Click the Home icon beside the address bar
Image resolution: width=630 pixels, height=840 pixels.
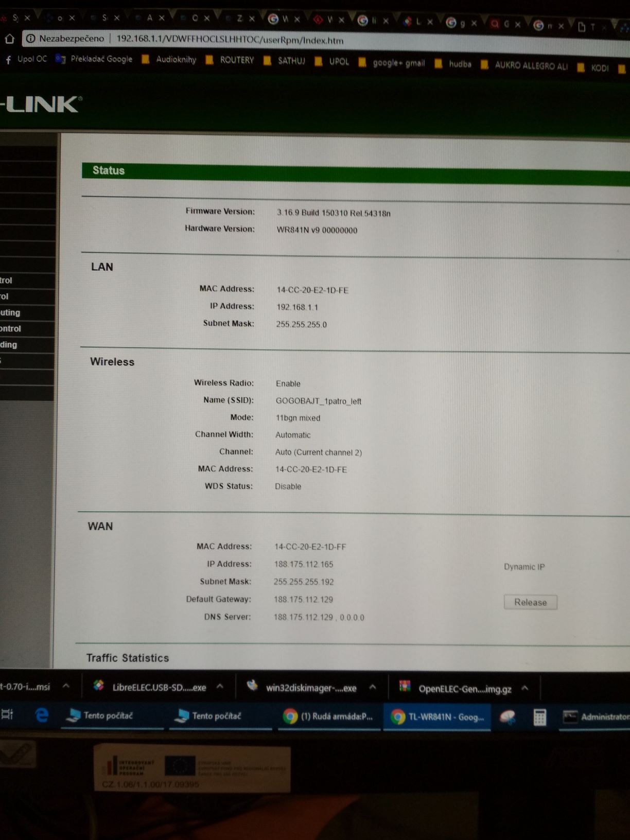[x=9, y=39]
